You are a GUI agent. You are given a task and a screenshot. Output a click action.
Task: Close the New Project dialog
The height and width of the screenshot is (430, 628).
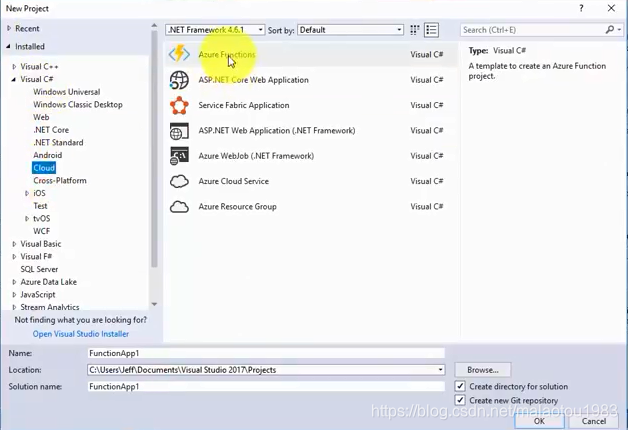pyautogui.click(x=611, y=8)
